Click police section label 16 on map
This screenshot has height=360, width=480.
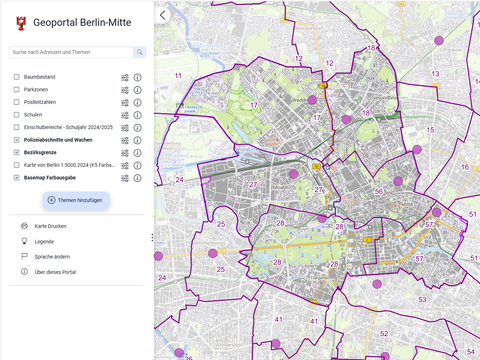[465, 167]
